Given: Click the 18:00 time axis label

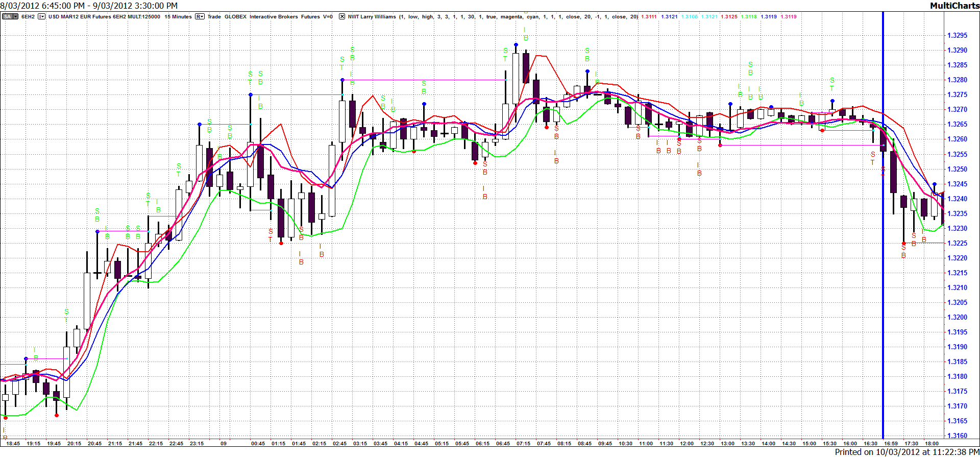Looking at the screenshot, I should click(x=932, y=443).
